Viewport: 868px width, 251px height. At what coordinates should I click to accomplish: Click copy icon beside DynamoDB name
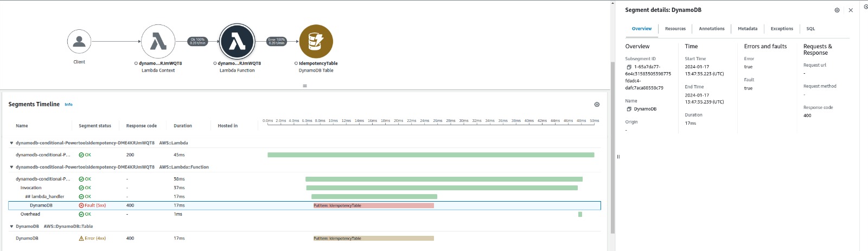[x=629, y=109]
